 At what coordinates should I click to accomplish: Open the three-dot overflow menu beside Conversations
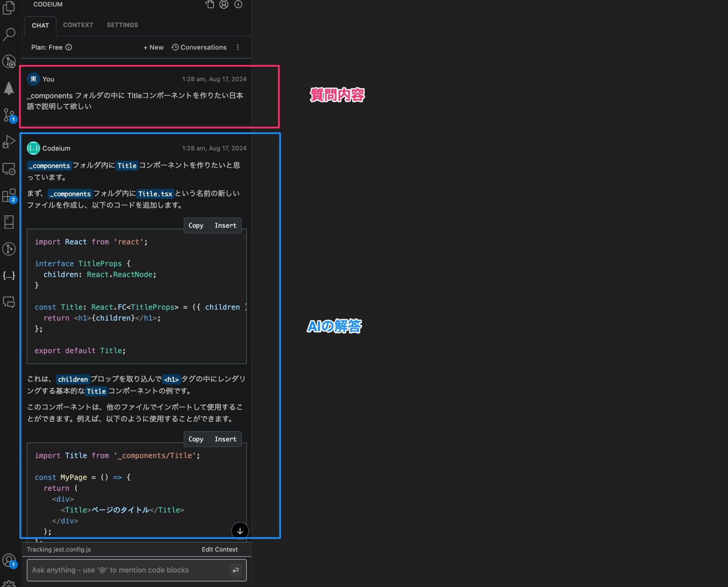tap(238, 47)
